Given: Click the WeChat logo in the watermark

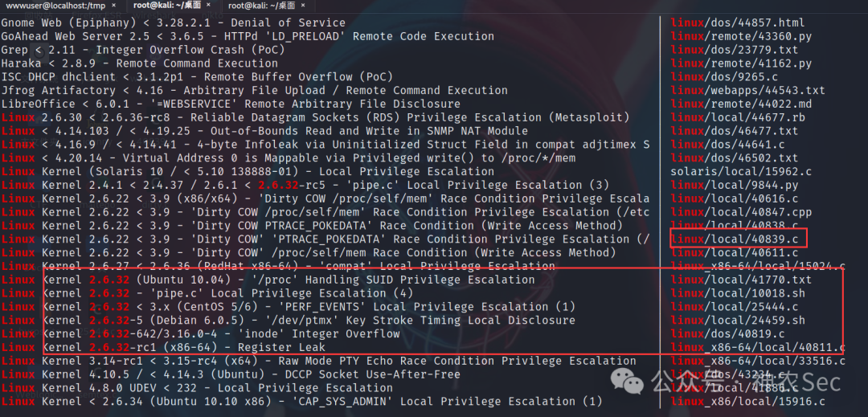Looking at the screenshot, I should [628, 382].
